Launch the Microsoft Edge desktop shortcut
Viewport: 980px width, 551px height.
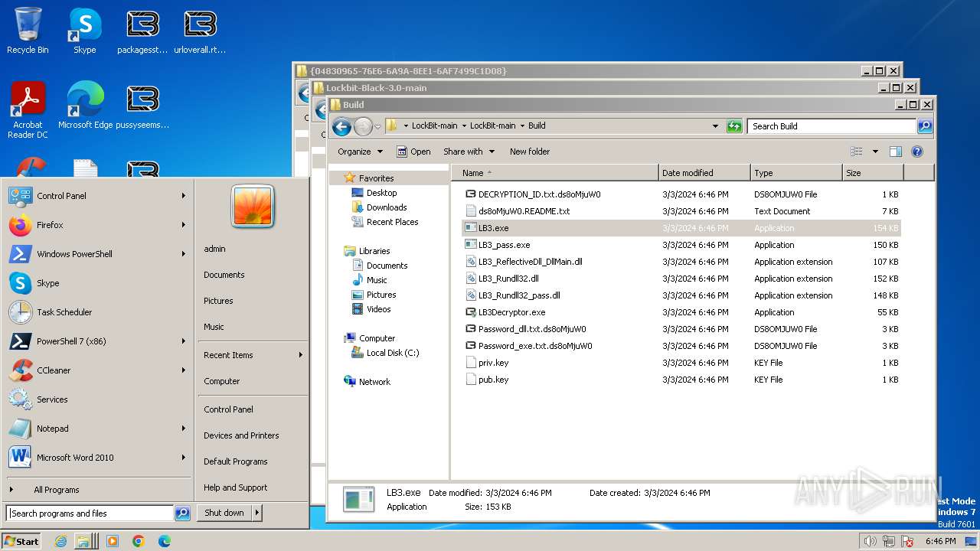click(85, 106)
